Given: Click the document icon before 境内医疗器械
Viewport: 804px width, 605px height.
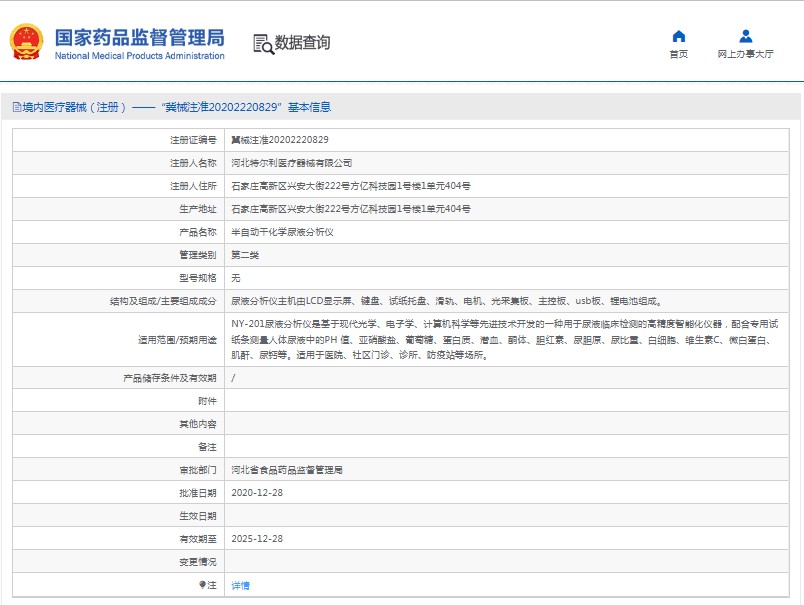Looking at the screenshot, I should pyautogui.click(x=16, y=107).
